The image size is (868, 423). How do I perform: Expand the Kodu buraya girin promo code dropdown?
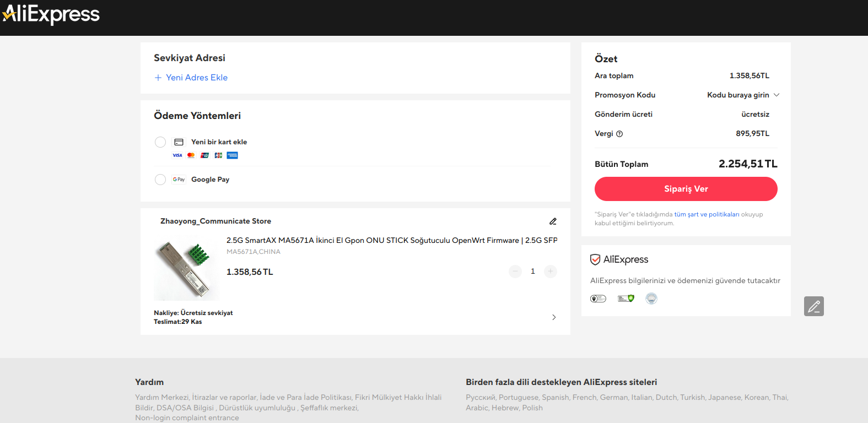743,95
